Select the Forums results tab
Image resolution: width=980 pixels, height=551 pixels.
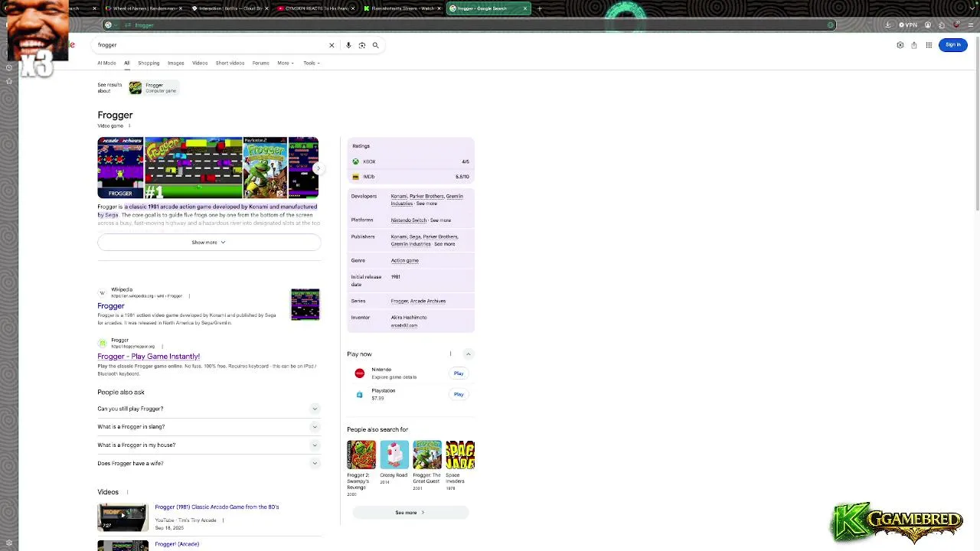point(261,63)
